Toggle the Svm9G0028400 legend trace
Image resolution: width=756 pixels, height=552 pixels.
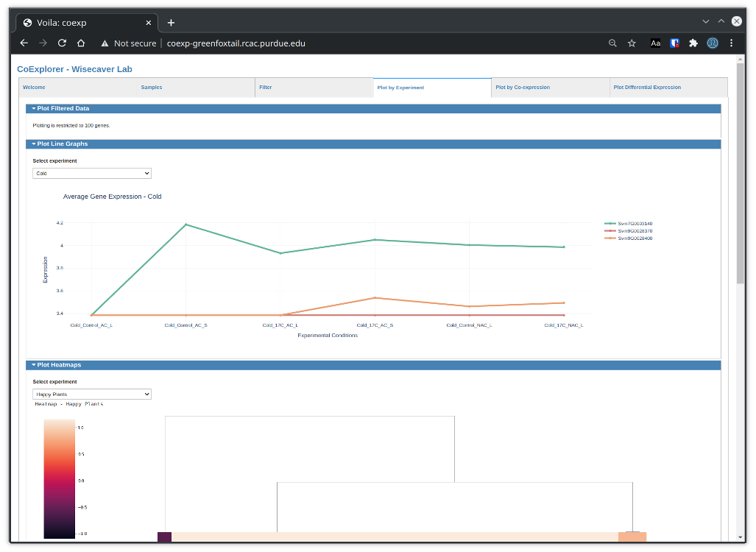pos(634,238)
